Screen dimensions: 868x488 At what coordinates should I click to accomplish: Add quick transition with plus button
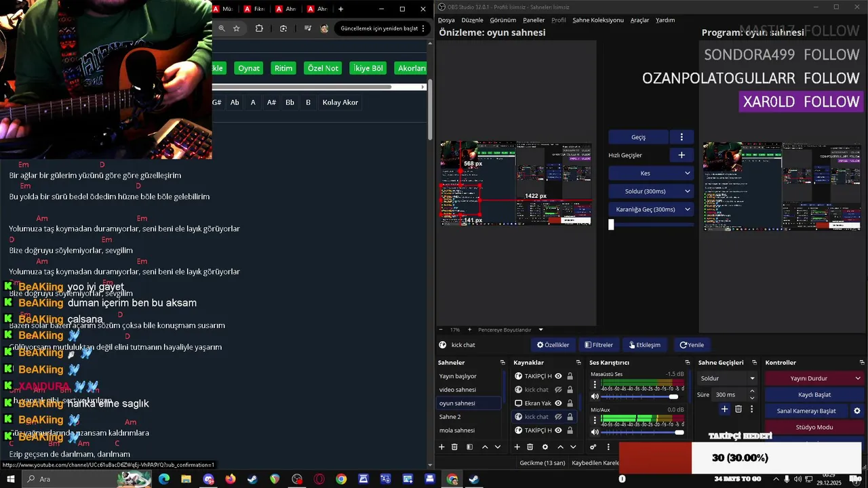pyautogui.click(x=682, y=155)
